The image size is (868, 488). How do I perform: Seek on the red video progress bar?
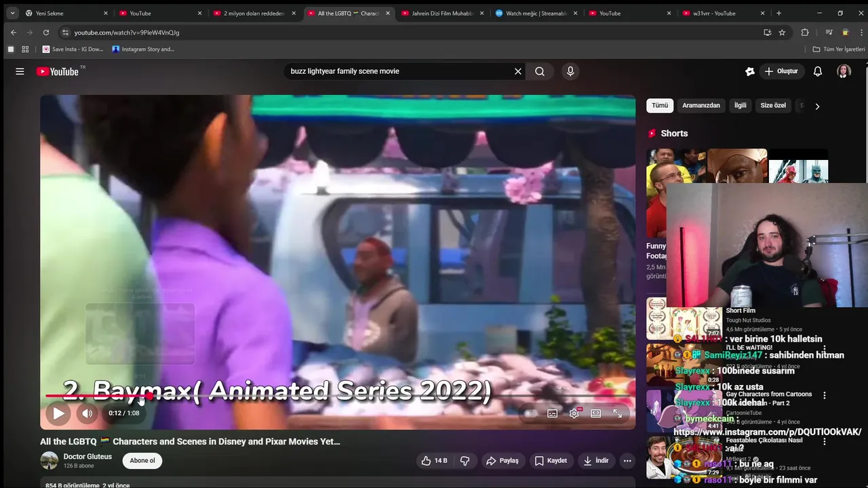[x=338, y=396]
